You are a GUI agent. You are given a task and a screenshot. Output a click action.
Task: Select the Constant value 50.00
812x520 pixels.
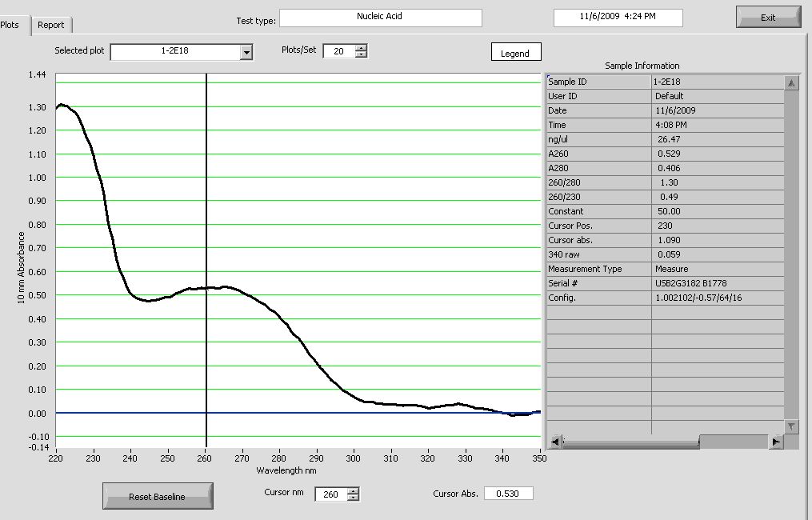coord(718,211)
